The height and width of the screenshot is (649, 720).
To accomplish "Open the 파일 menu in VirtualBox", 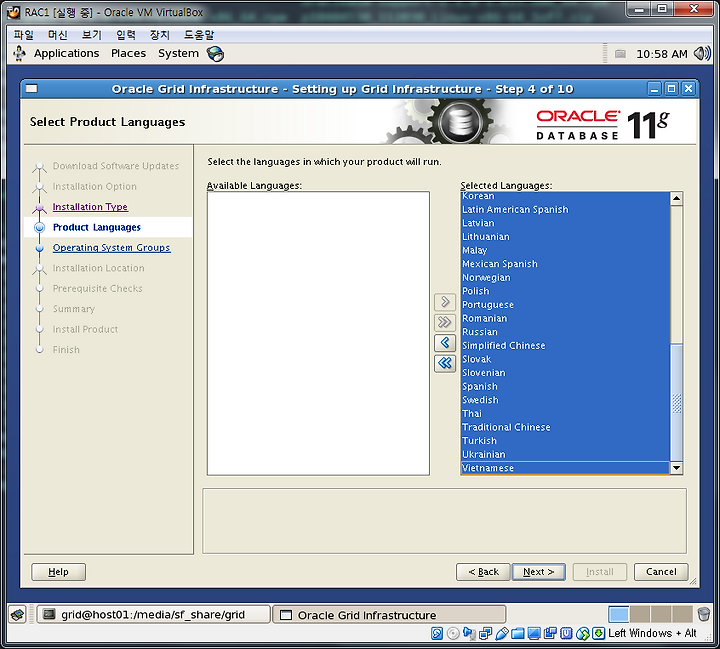I will point(23,35).
